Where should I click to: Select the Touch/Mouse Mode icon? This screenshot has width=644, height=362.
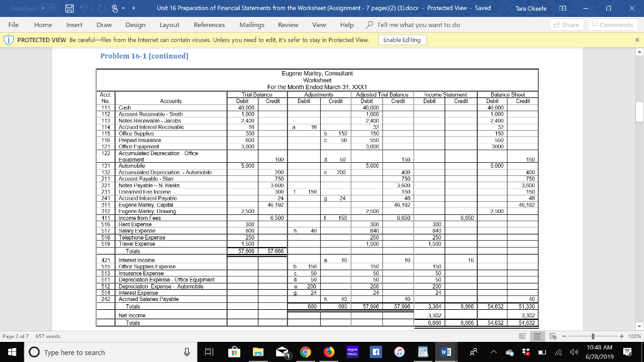click(x=114, y=8)
